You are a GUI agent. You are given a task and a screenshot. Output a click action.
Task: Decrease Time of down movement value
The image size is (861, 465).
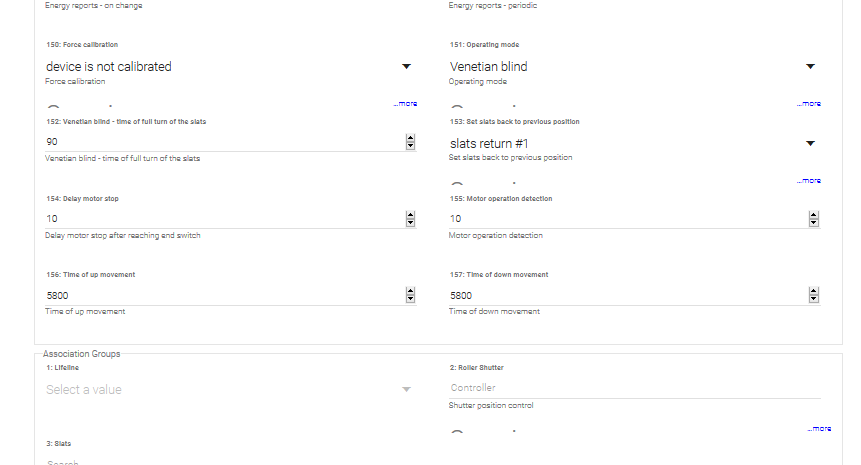(813, 299)
